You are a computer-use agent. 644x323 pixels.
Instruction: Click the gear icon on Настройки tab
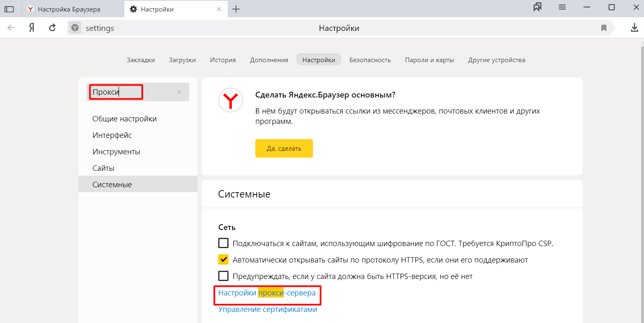tap(133, 9)
